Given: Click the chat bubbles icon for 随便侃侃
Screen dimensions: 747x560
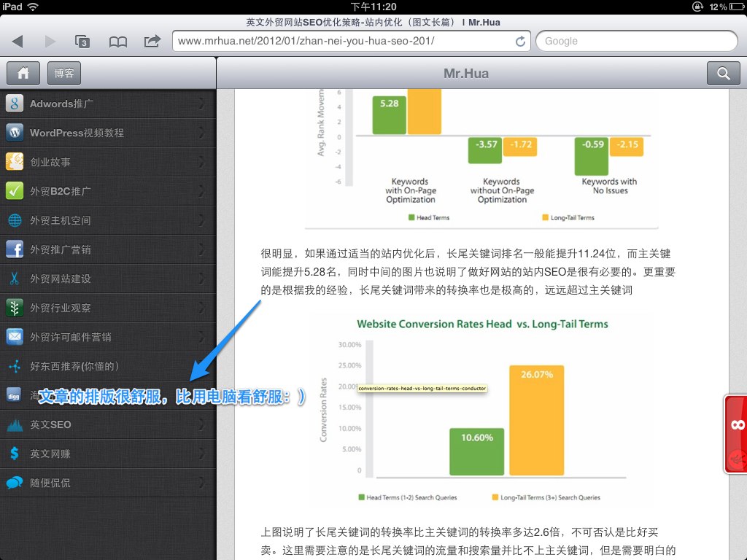Looking at the screenshot, I should tap(15, 483).
